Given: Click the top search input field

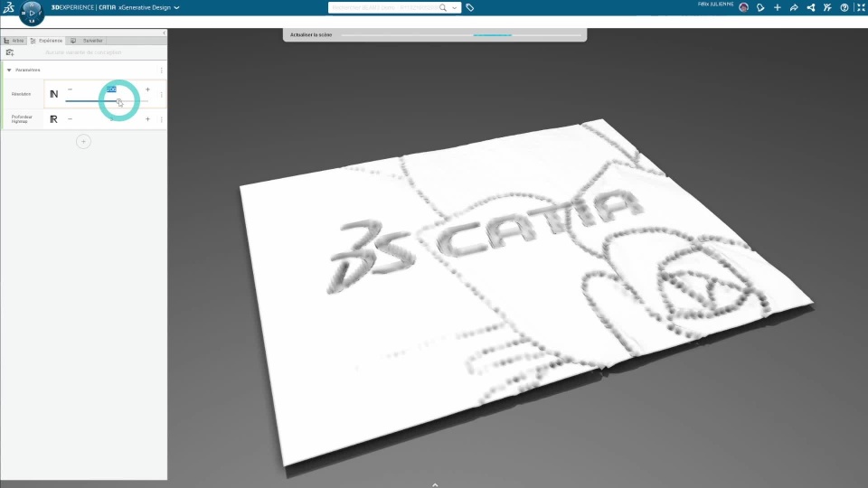Looking at the screenshot, I should click(x=383, y=8).
